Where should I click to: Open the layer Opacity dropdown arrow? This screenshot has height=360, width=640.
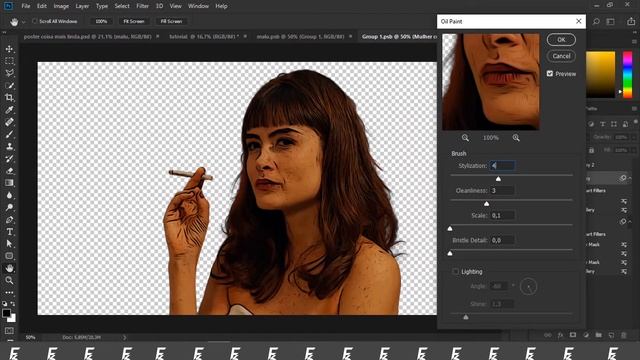tap(633, 137)
